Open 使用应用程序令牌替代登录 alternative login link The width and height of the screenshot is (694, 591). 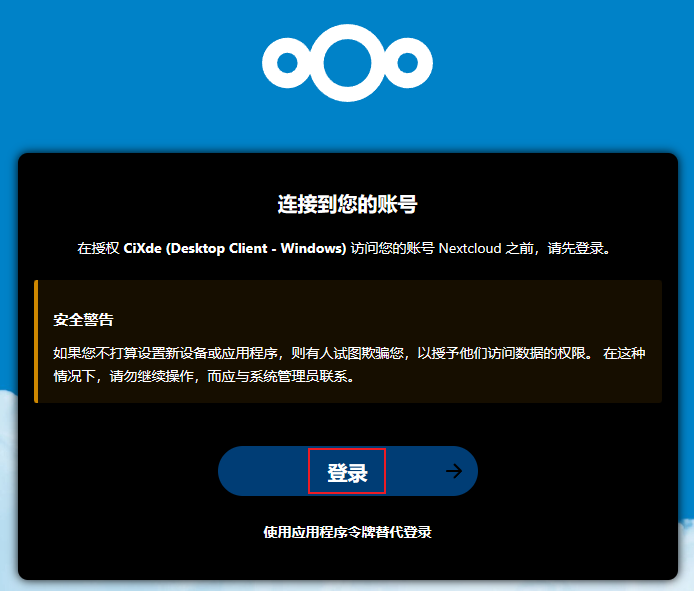pyautogui.click(x=347, y=532)
